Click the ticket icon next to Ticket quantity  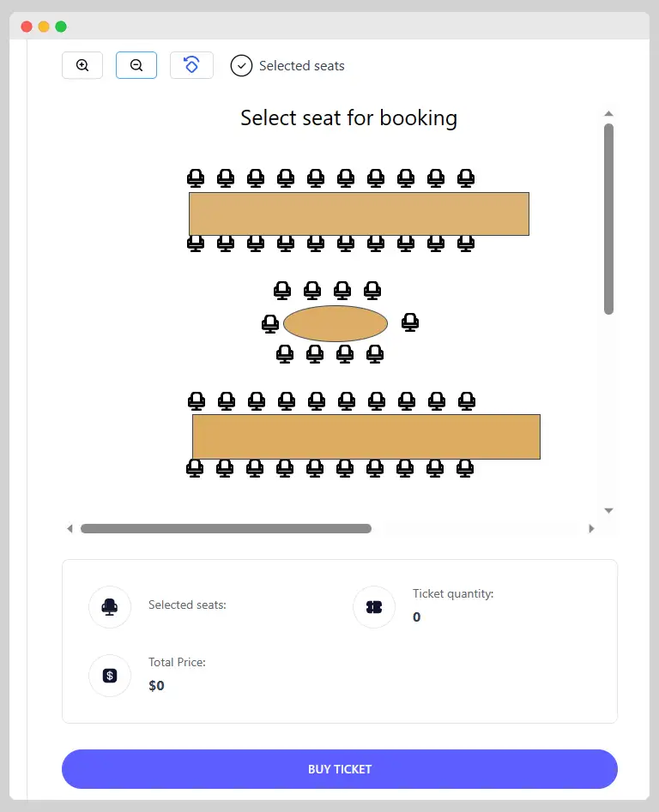pyautogui.click(x=373, y=606)
